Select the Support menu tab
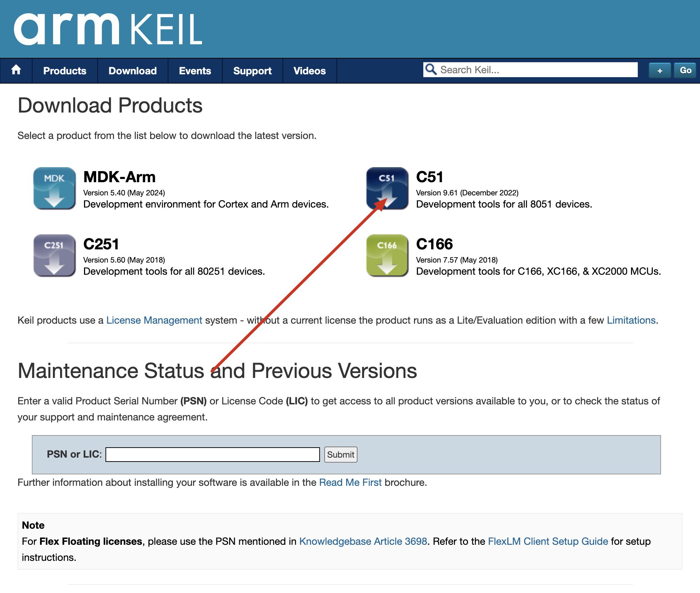 (x=252, y=71)
